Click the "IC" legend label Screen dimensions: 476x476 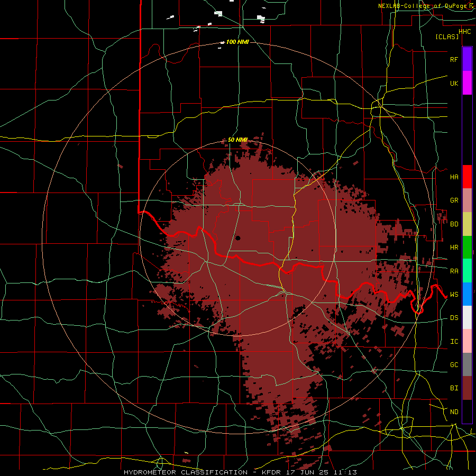point(454,341)
